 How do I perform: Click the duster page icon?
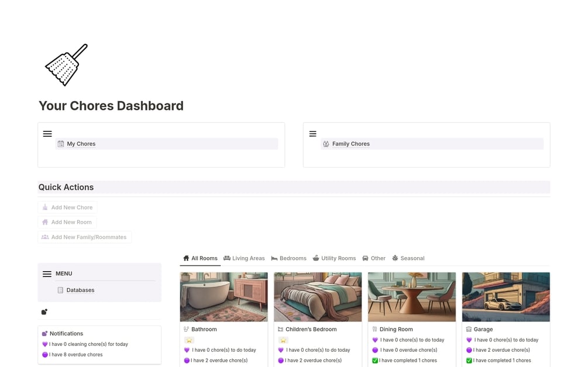[66, 65]
